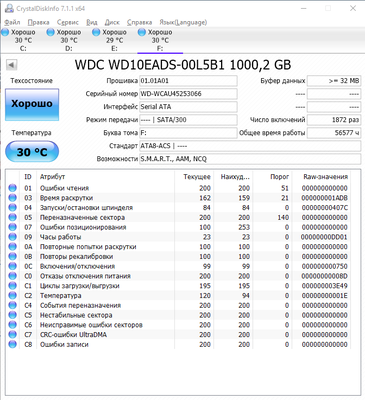
Task: Click the CrystalDiskInfo app icon in title bar
Action: coord(9,8)
